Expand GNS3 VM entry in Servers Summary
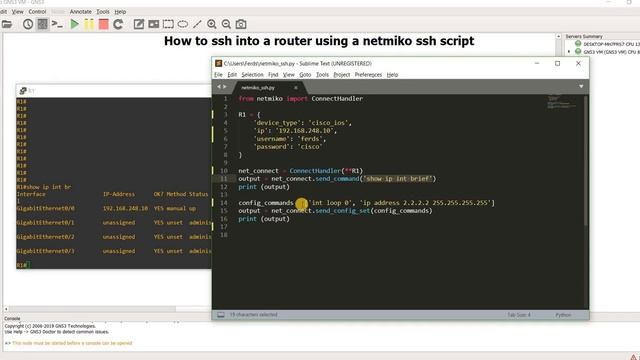Image resolution: width=640 pixels, height=360 pixels. 569,52
